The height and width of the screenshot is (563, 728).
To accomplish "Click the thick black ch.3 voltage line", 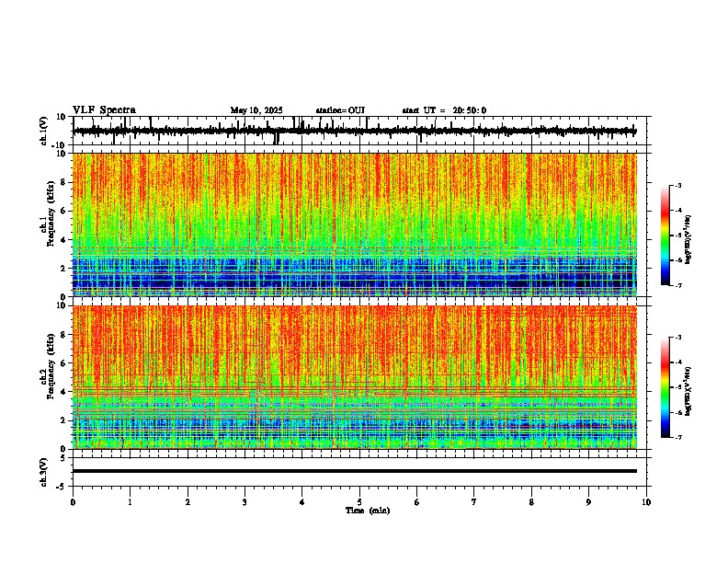I will (x=355, y=471).
